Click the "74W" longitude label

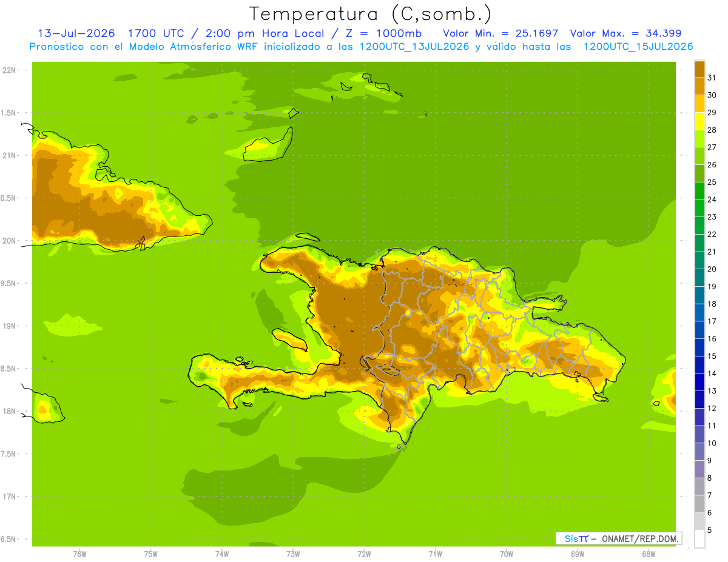(222, 554)
